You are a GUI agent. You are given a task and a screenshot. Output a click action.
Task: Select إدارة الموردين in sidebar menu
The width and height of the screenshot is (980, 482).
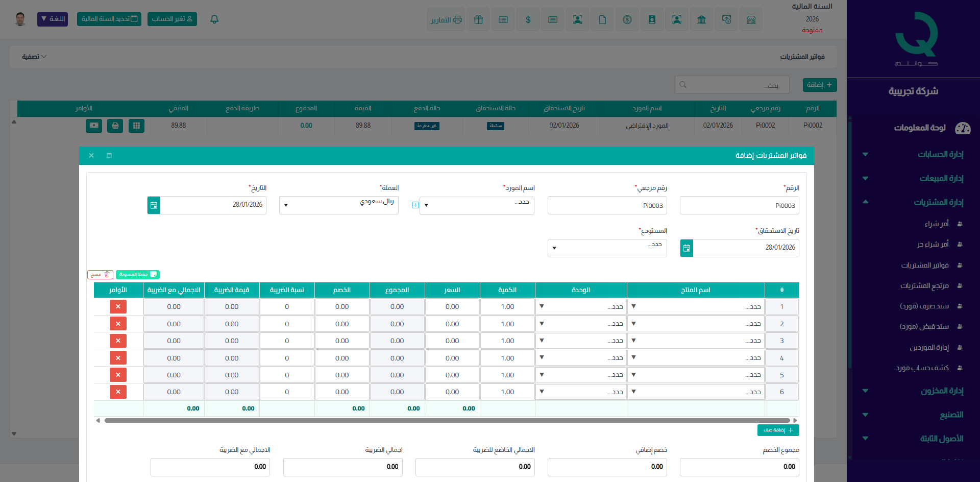coord(929,348)
